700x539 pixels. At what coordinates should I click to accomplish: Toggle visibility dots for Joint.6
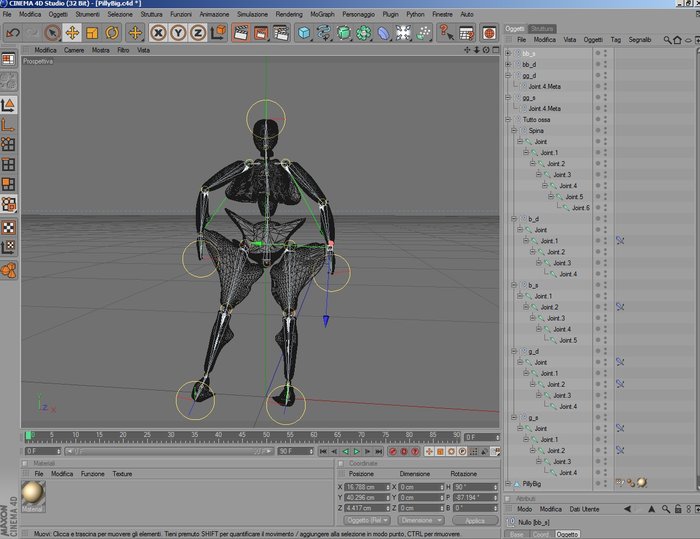click(605, 208)
